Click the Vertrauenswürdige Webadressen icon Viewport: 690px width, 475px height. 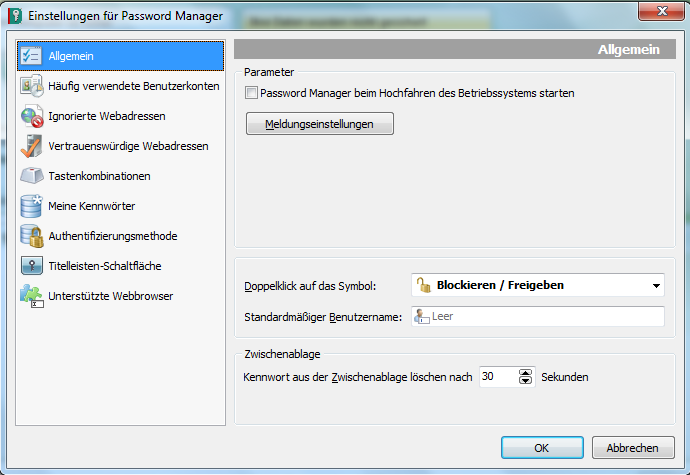coord(31,146)
